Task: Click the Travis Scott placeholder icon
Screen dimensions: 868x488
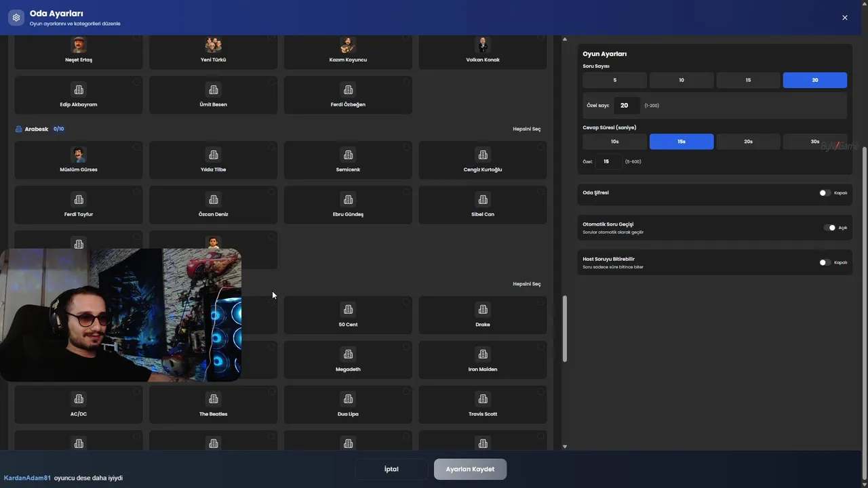Action: coord(483,399)
